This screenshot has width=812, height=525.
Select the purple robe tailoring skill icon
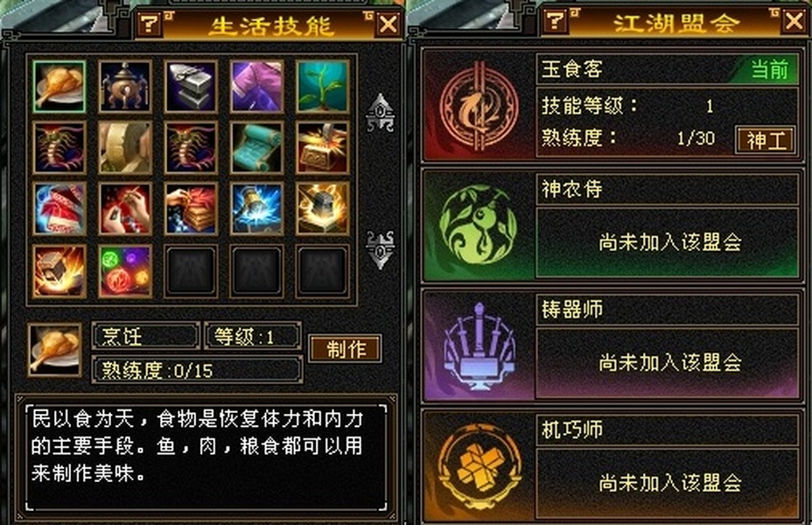[x=257, y=87]
